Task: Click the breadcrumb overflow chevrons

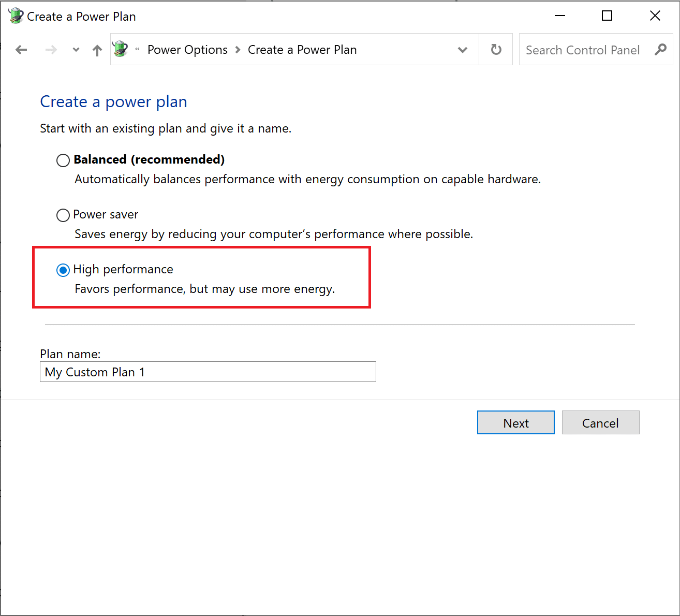Action: [137, 50]
